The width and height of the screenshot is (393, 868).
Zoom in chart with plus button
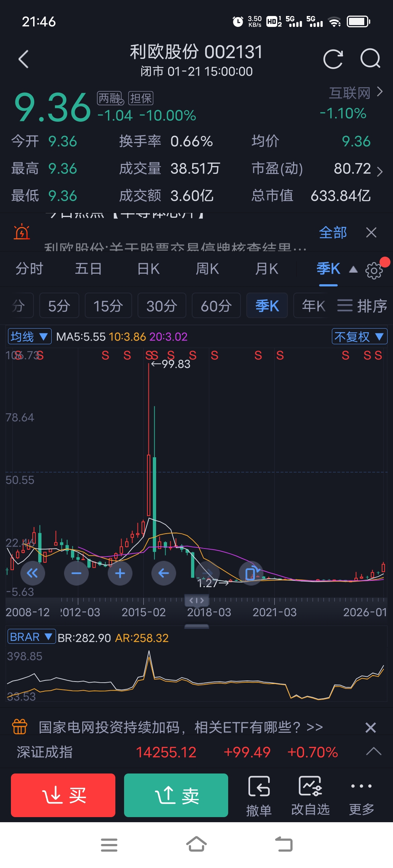120,573
